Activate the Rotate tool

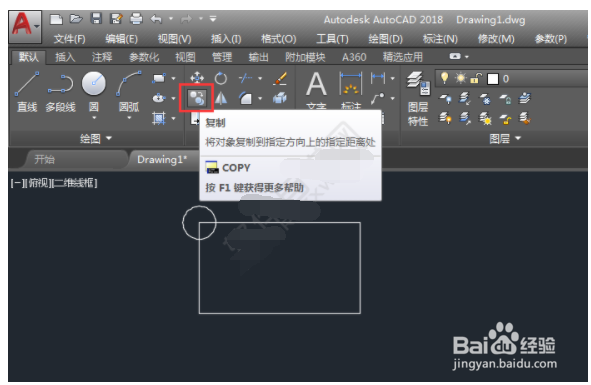(221, 78)
